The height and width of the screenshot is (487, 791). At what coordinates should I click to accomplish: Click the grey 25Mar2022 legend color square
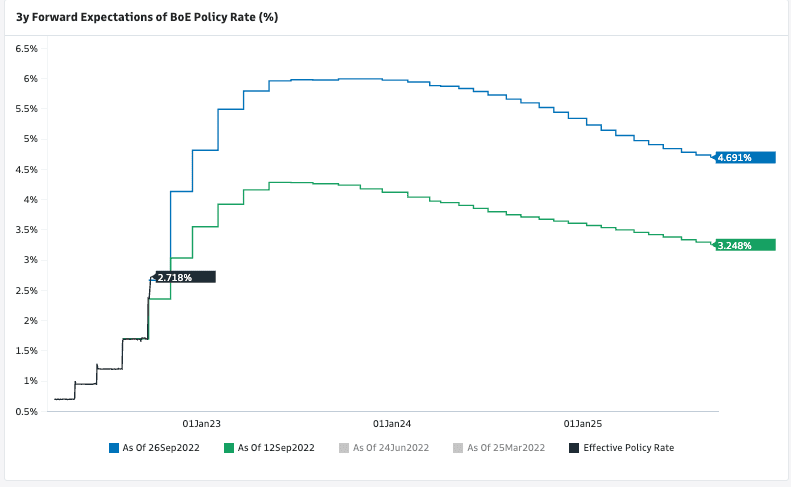pos(458,447)
